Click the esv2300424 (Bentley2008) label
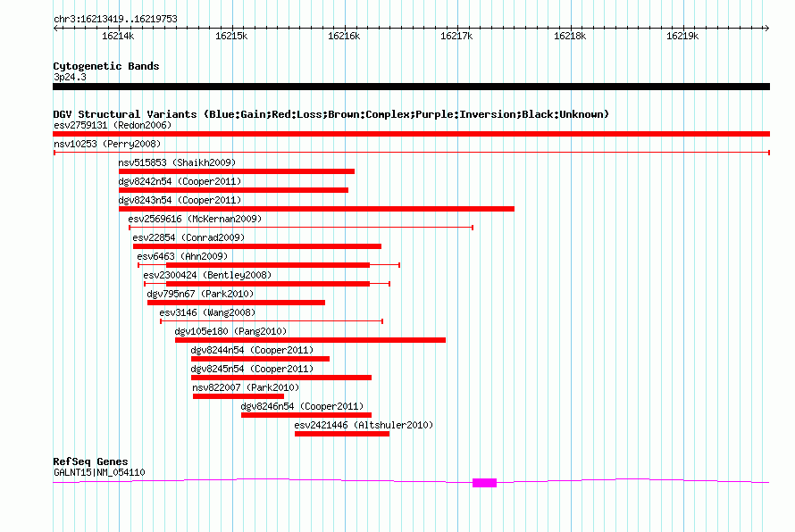The height and width of the screenshot is (532, 795). [x=207, y=275]
